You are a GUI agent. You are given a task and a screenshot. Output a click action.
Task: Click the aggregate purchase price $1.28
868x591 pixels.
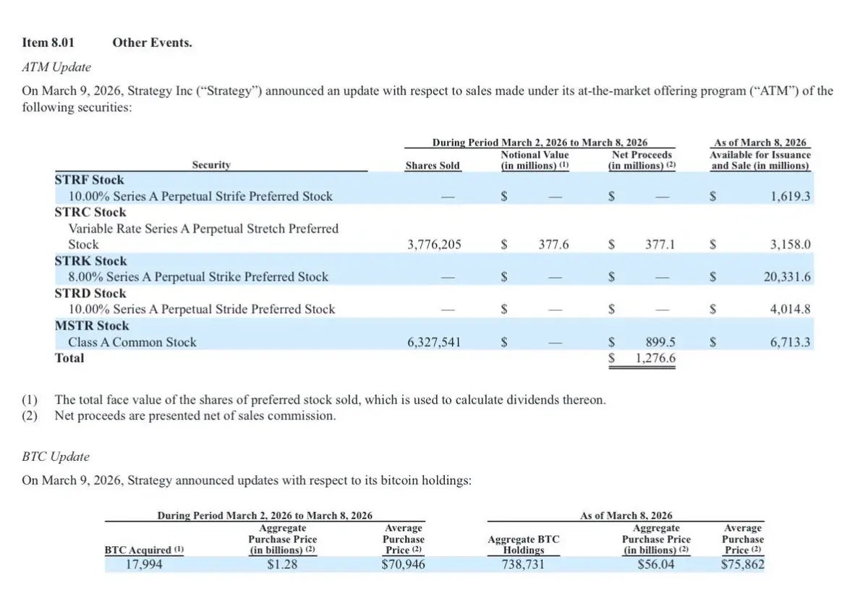(283, 565)
